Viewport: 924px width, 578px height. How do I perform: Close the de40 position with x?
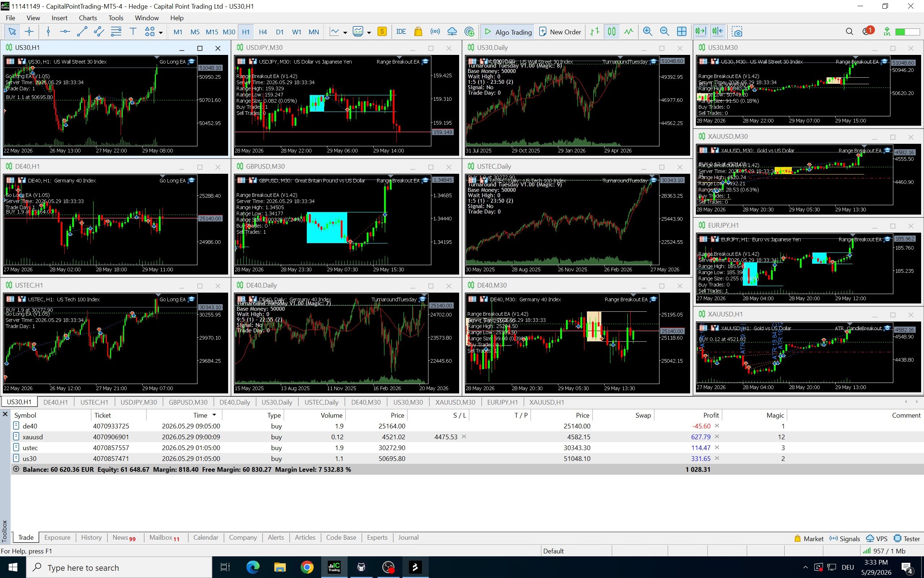[x=717, y=426]
